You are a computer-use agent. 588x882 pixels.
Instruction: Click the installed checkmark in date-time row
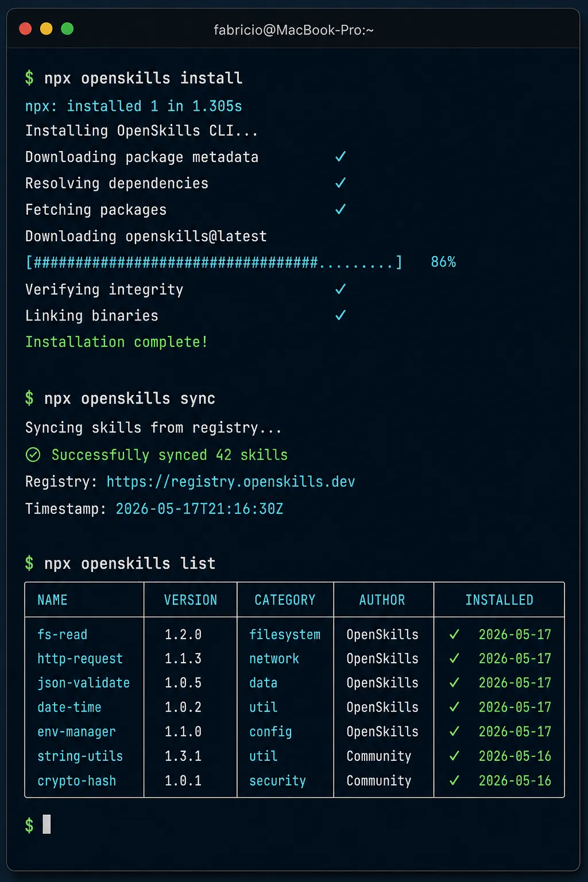tap(454, 707)
